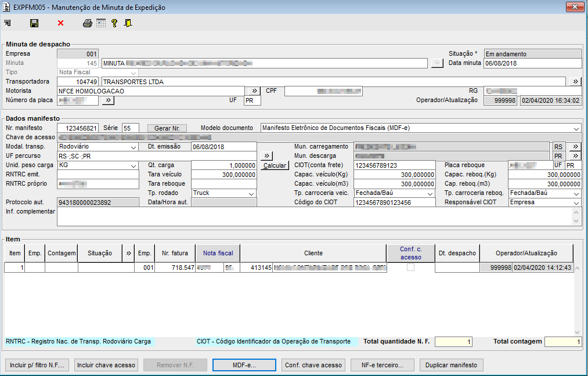Click the printer icon in toolbar

[87, 23]
